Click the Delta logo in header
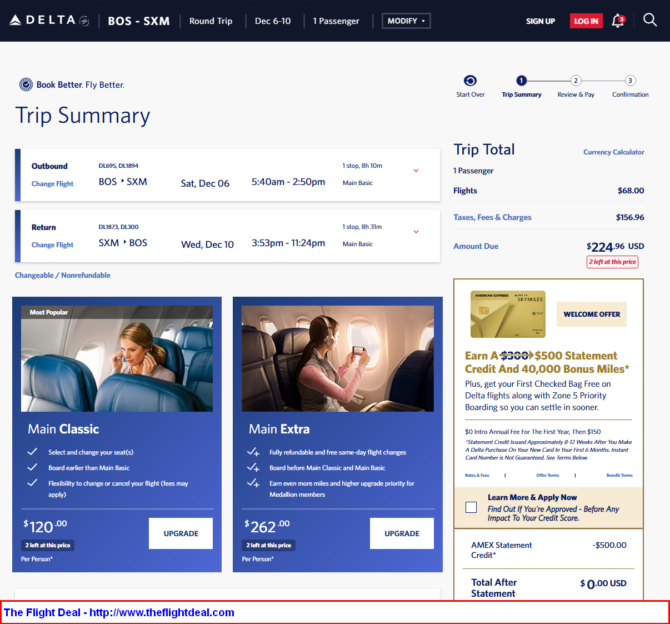Viewport: 670px width, 624px height. (47, 20)
